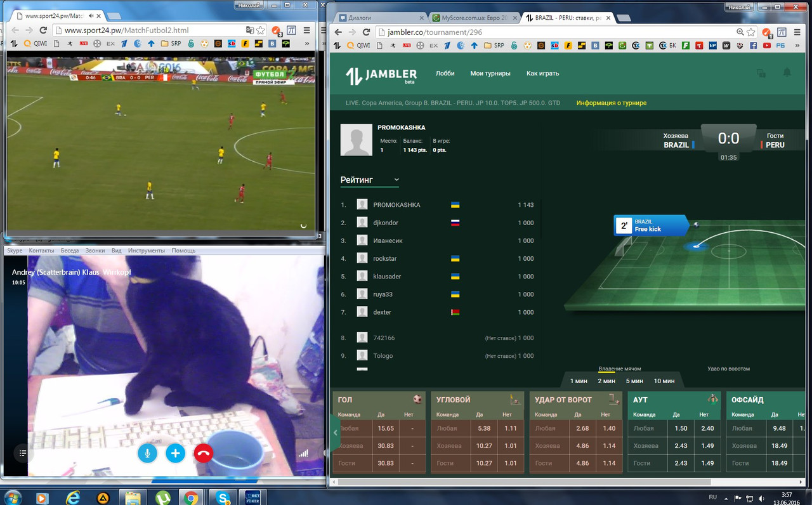The width and height of the screenshot is (812, 505).
Task: Expand the Рейтинг dropdown
Action: 370,180
